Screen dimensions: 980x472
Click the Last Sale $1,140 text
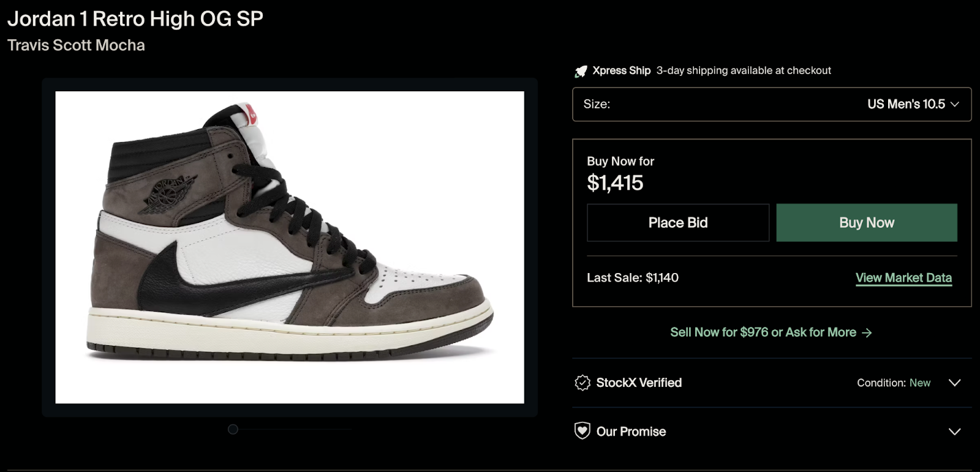pyautogui.click(x=634, y=277)
